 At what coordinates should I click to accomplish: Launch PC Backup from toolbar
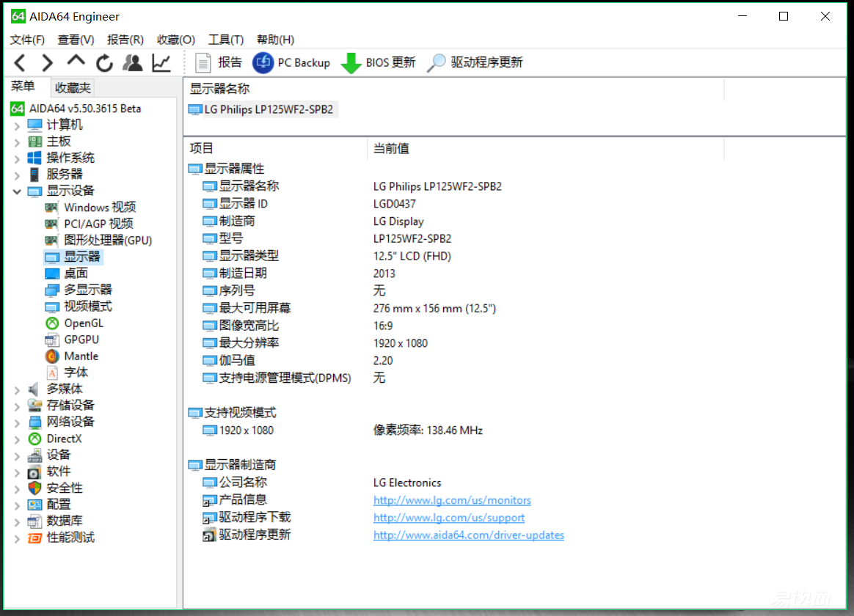291,62
